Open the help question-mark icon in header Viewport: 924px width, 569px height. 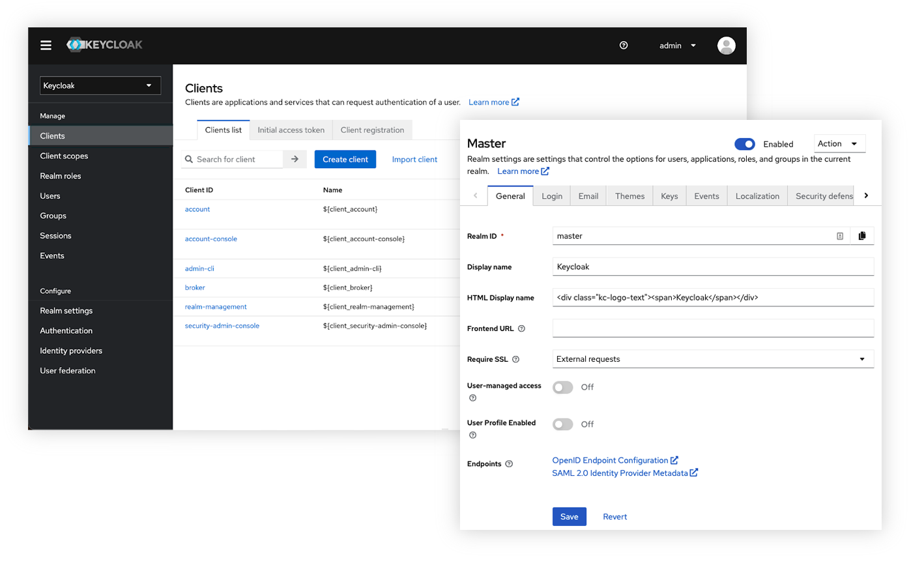[x=624, y=45]
